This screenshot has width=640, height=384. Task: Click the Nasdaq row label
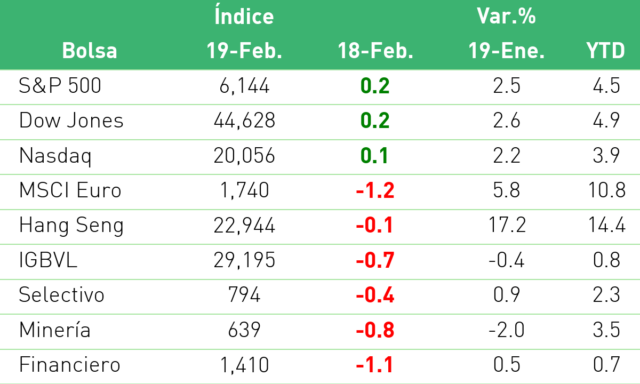[x=55, y=156]
